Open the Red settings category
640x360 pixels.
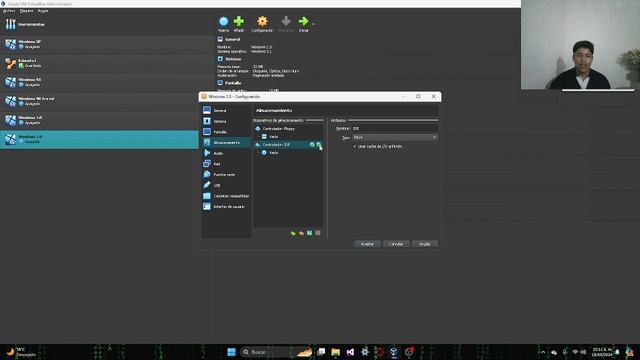coord(226,164)
